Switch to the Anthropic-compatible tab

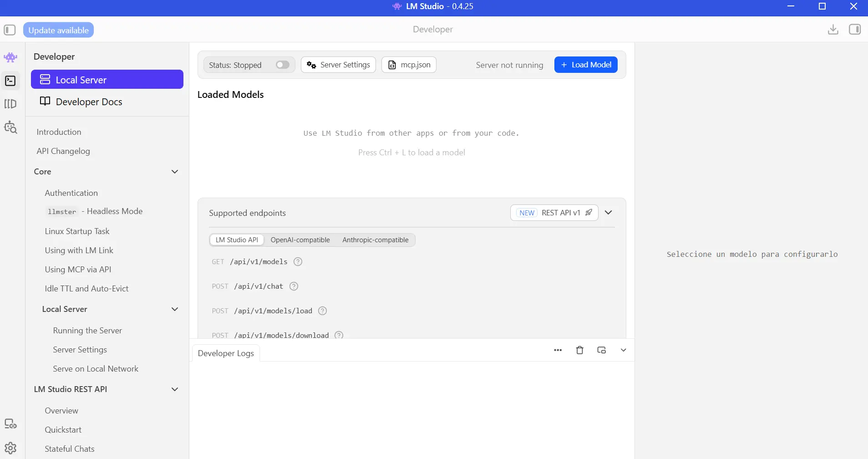376,240
